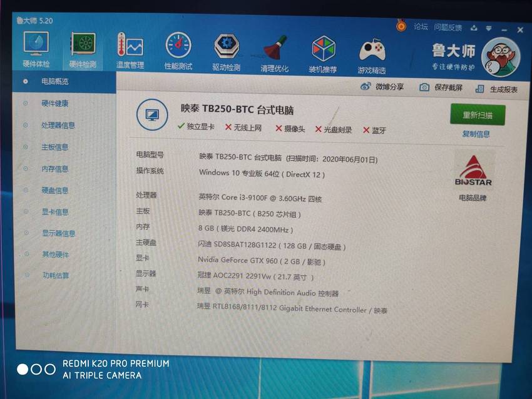The width and height of the screenshot is (532, 399).
Task: Open 驱动检测 driver detection
Action: [x=227, y=52]
